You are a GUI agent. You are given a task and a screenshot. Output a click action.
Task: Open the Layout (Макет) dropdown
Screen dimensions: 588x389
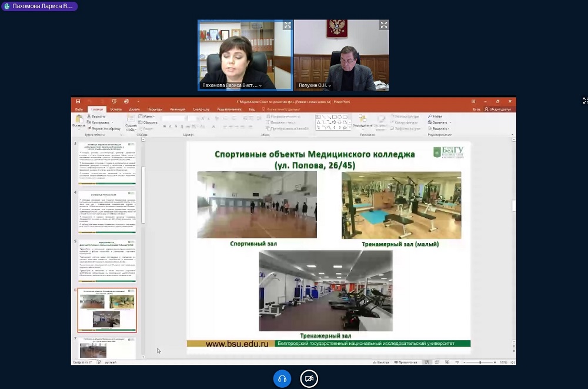click(148, 117)
